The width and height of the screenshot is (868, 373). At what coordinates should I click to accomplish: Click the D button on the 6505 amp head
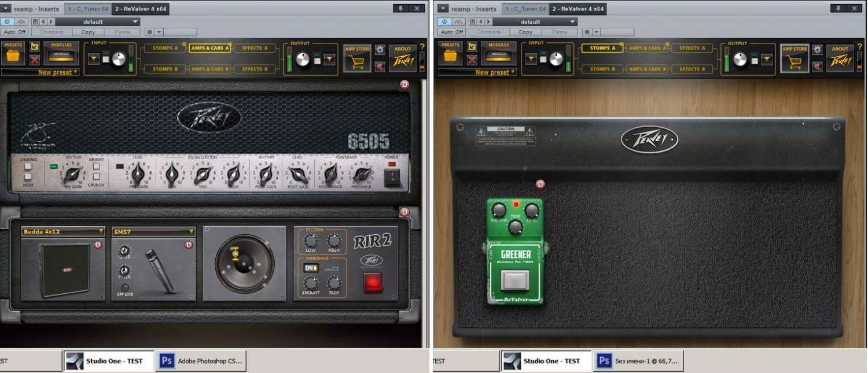[404, 84]
